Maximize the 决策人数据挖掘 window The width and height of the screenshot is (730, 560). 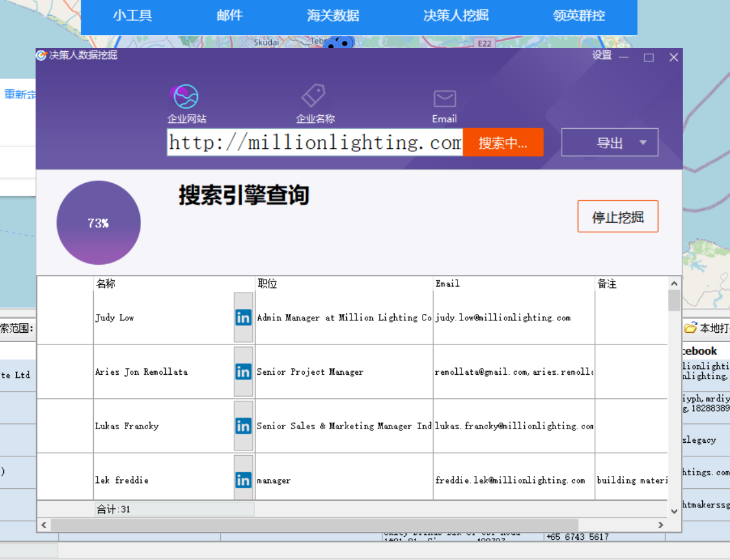(648, 58)
